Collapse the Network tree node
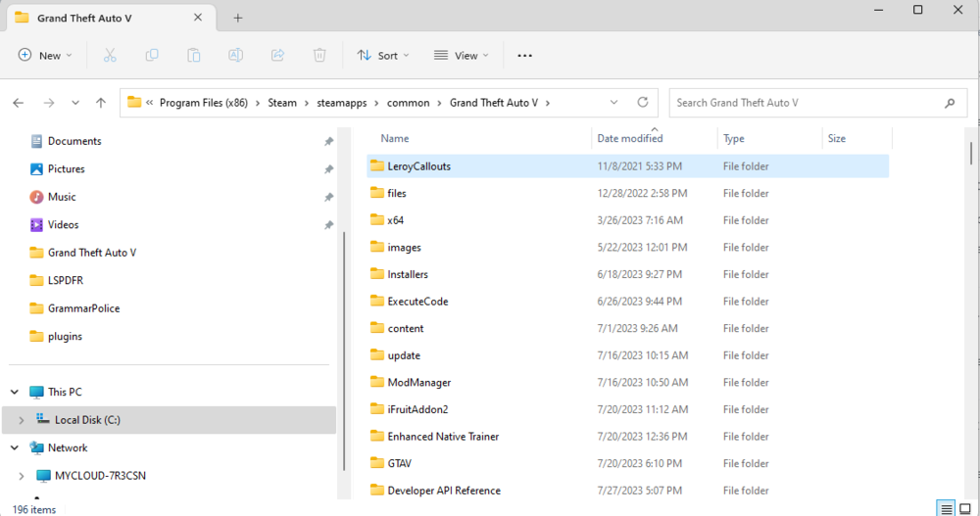Screen dimensions: 980x516 [x=15, y=447]
